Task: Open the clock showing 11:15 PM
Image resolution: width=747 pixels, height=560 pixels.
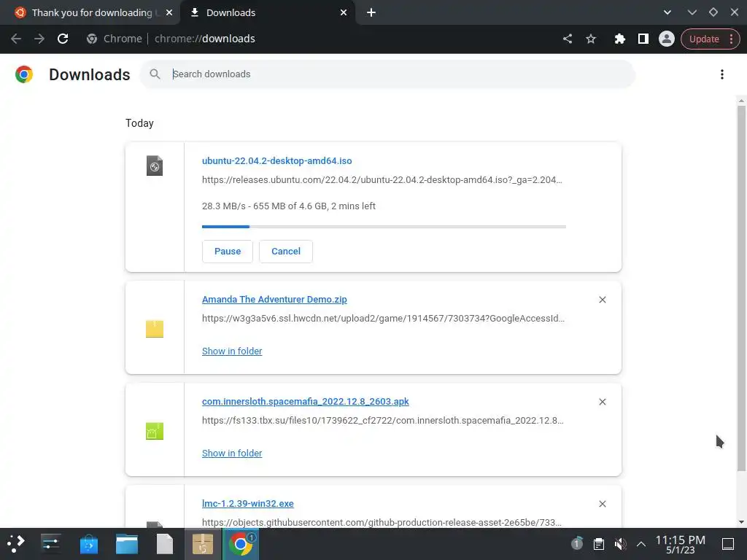Action: (x=681, y=544)
